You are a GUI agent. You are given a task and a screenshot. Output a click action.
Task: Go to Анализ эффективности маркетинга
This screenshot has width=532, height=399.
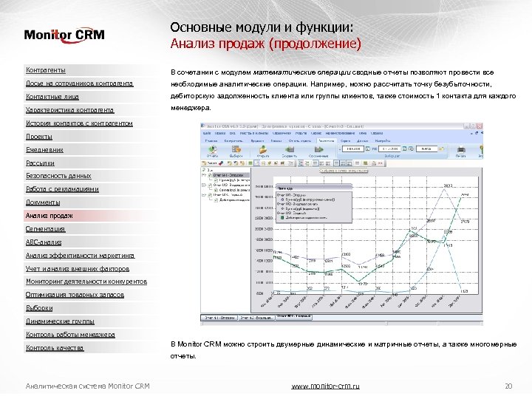pos(80,255)
